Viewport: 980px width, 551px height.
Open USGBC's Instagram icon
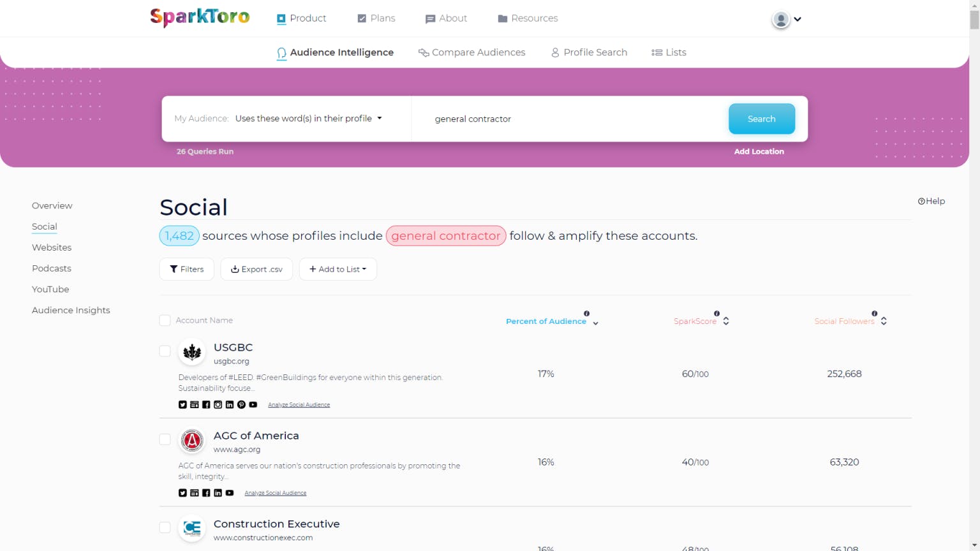218,404
